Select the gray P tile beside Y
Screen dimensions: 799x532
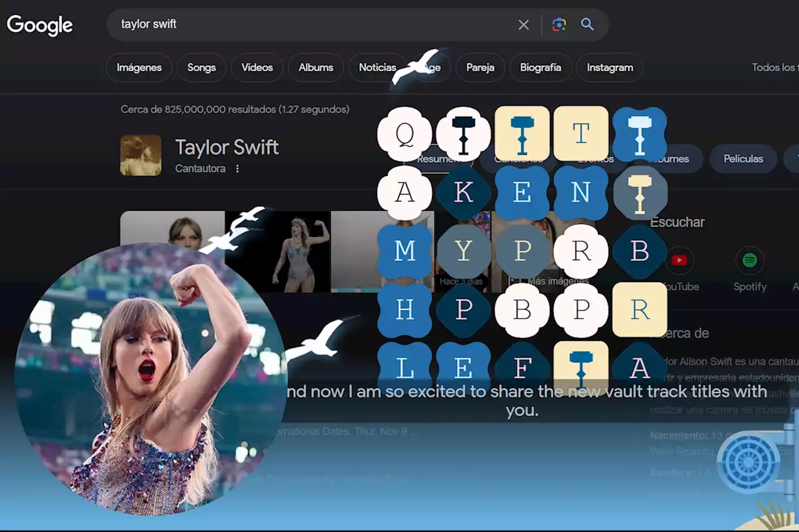coord(522,251)
